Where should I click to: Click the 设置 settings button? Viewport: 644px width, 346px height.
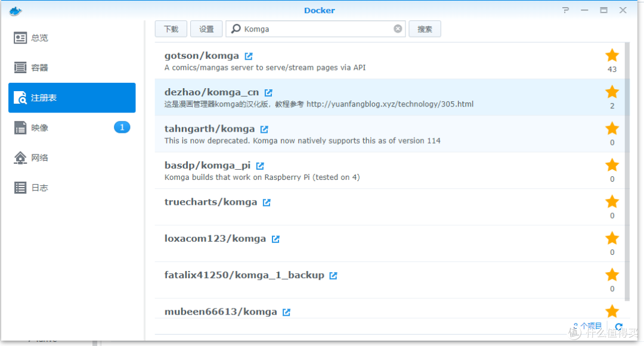[x=206, y=29]
